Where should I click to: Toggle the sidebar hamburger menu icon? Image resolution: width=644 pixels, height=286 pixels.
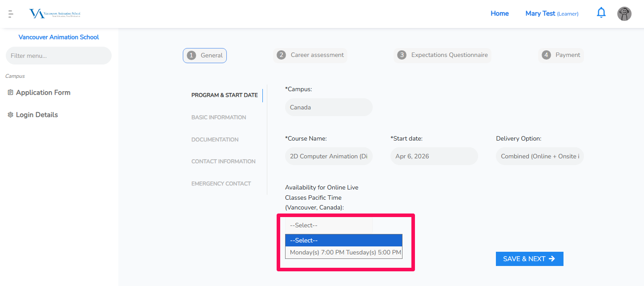coord(11,14)
